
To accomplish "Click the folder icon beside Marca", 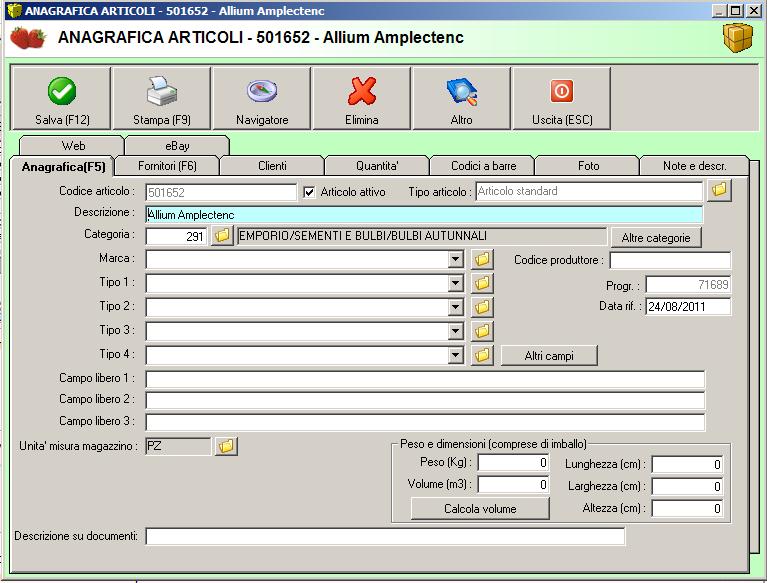I will click(x=482, y=259).
